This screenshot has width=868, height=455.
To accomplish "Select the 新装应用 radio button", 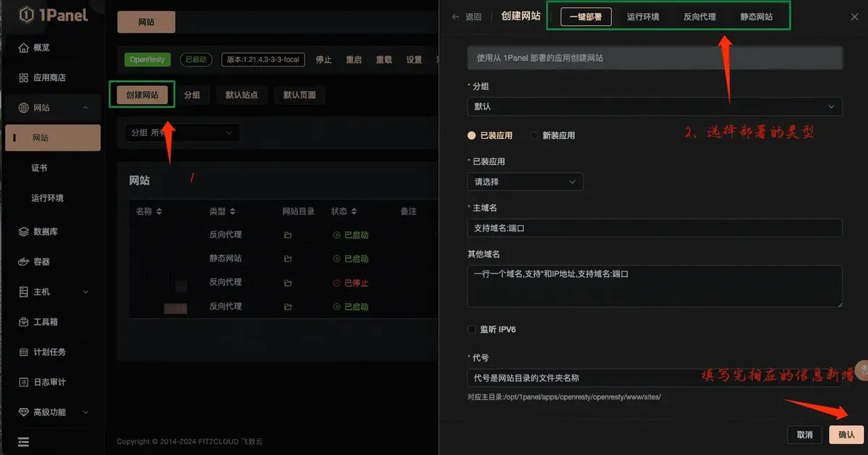I will click(535, 135).
